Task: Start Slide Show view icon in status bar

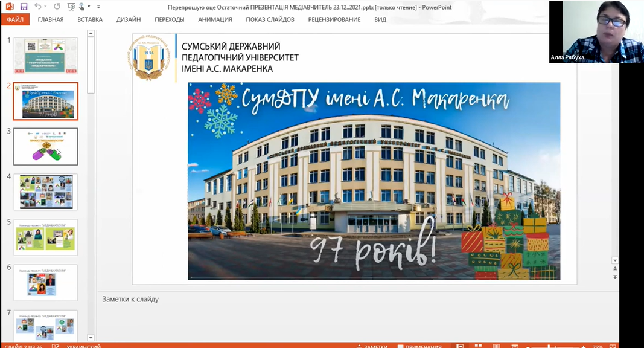Action: coord(514,346)
